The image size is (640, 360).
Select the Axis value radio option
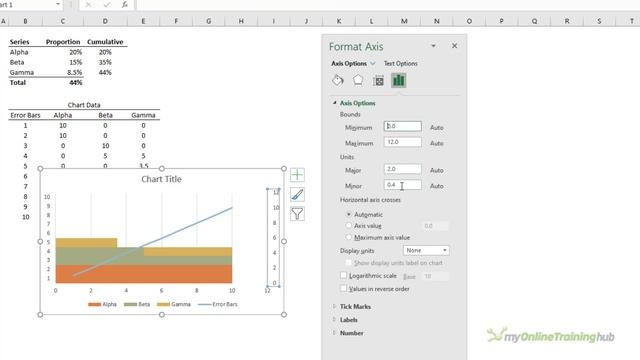point(349,225)
